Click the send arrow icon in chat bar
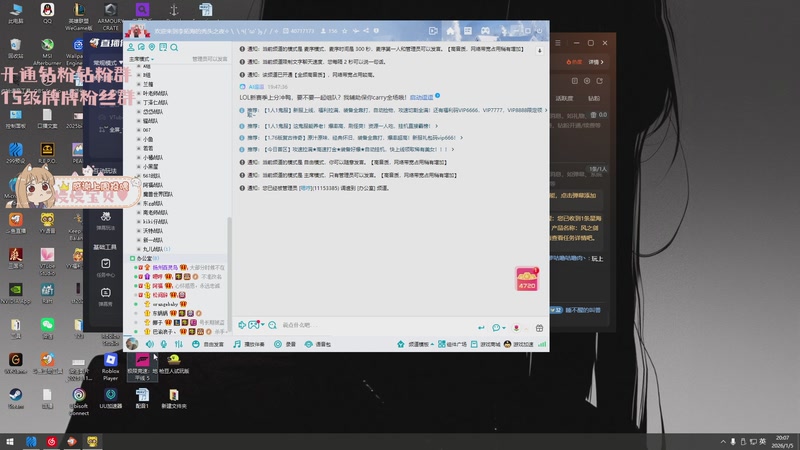 tap(481, 328)
